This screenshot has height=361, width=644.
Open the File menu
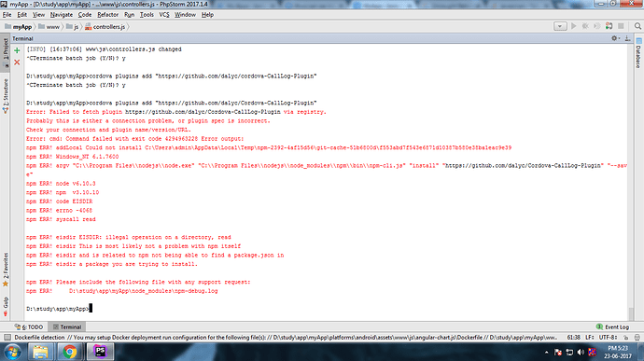7,15
